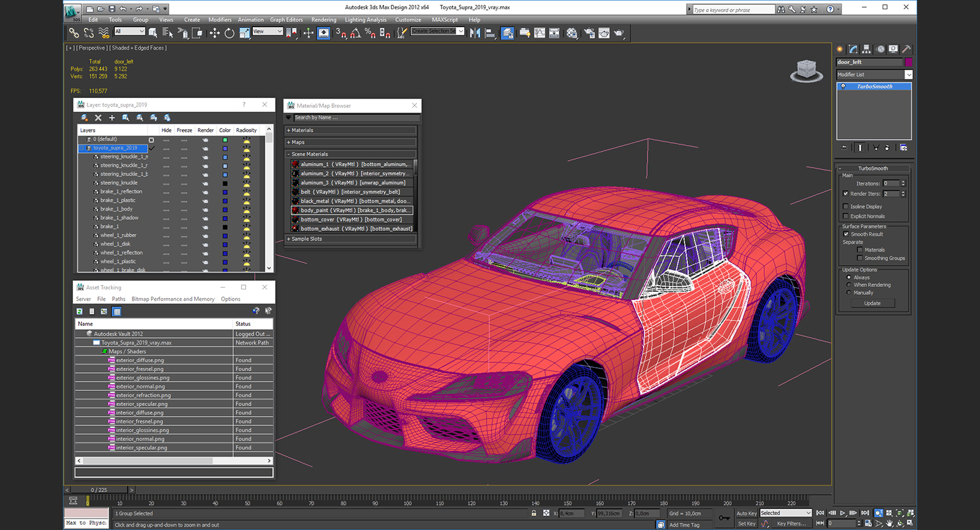Open the Rendering menu
980x530 pixels.
(x=324, y=20)
